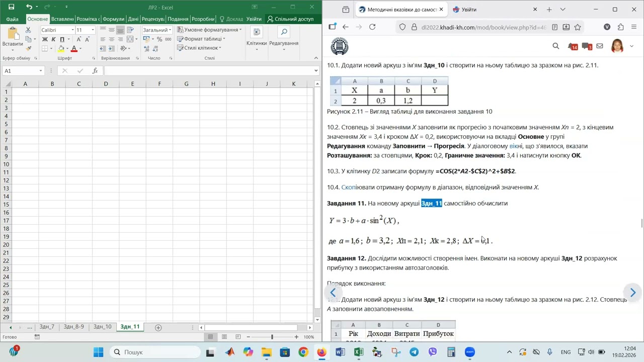Viewport: 644px width, 362px height.
Task: Pick the yellow fill color button
Action: (61, 48)
